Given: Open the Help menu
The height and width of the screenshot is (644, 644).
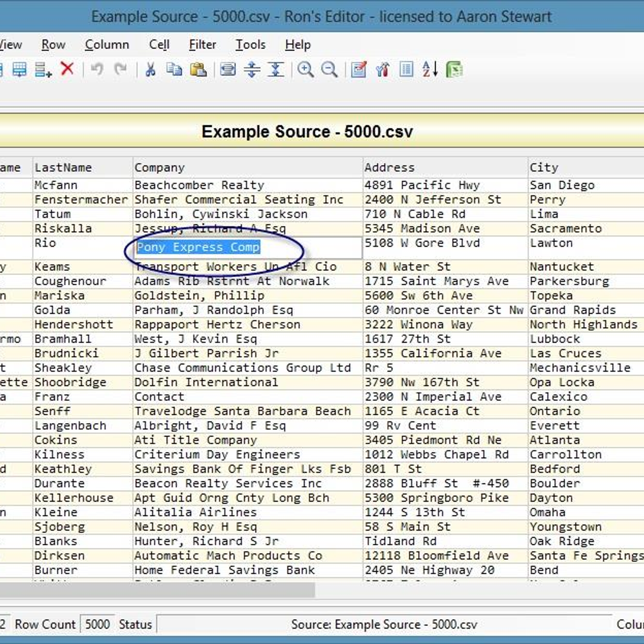Looking at the screenshot, I should (298, 44).
